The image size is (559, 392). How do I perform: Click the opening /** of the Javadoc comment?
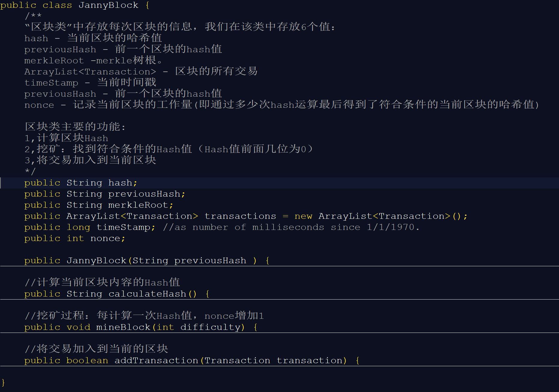pyautogui.click(x=33, y=16)
